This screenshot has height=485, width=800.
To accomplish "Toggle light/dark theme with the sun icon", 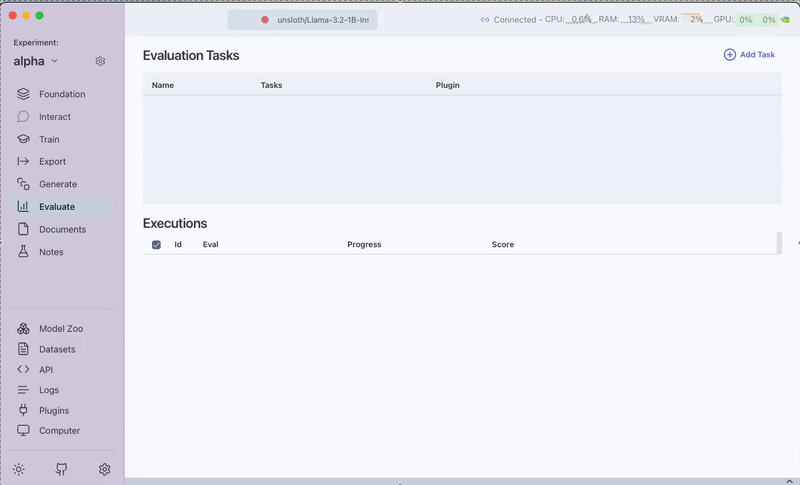I will [x=18, y=469].
